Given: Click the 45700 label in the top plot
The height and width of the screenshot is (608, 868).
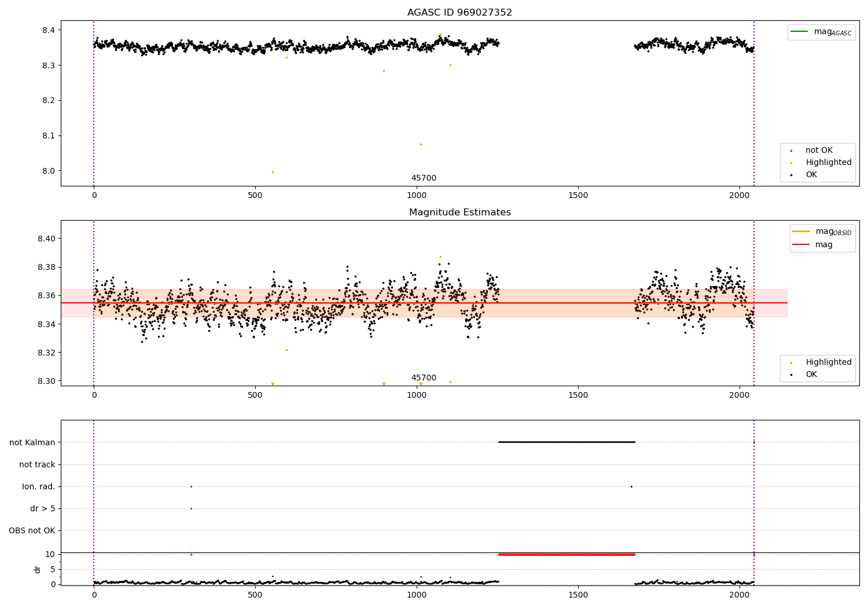Looking at the screenshot, I should pos(424,178).
